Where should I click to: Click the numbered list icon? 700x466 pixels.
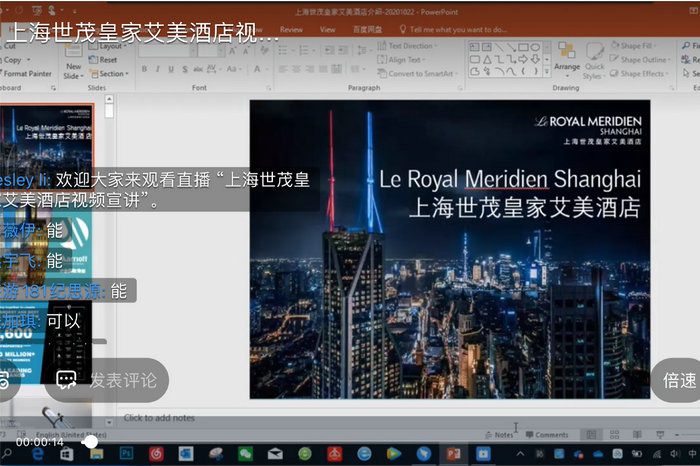click(305, 50)
